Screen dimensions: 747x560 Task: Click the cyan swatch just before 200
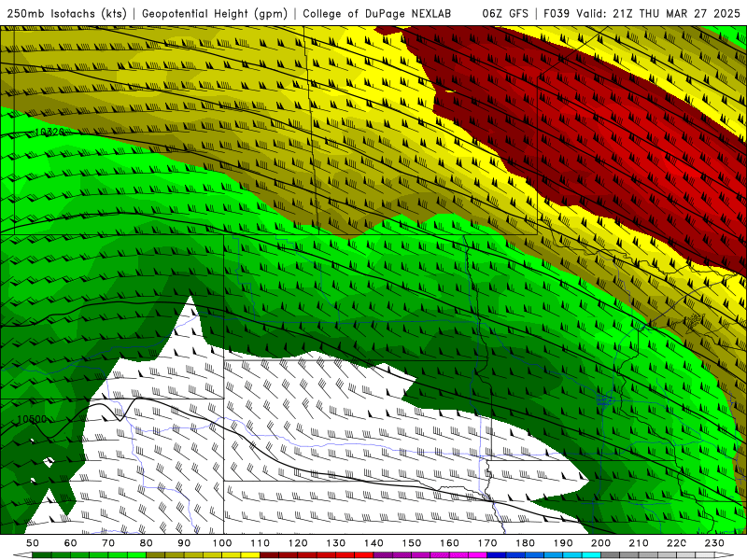click(592, 555)
